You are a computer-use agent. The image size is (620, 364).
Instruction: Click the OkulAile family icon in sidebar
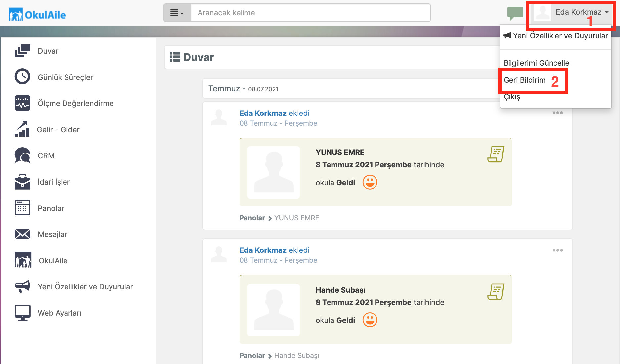pyautogui.click(x=23, y=260)
